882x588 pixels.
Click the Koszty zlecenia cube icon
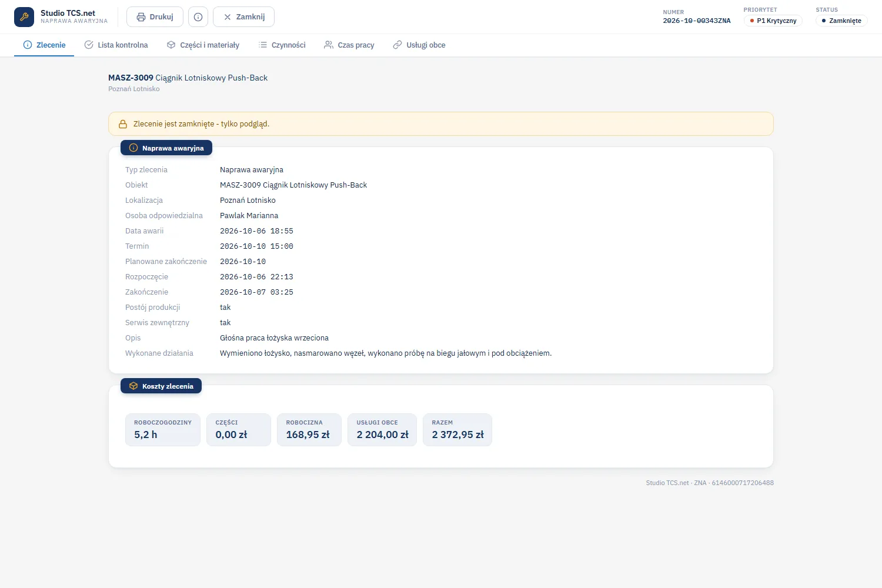tap(133, 386)
